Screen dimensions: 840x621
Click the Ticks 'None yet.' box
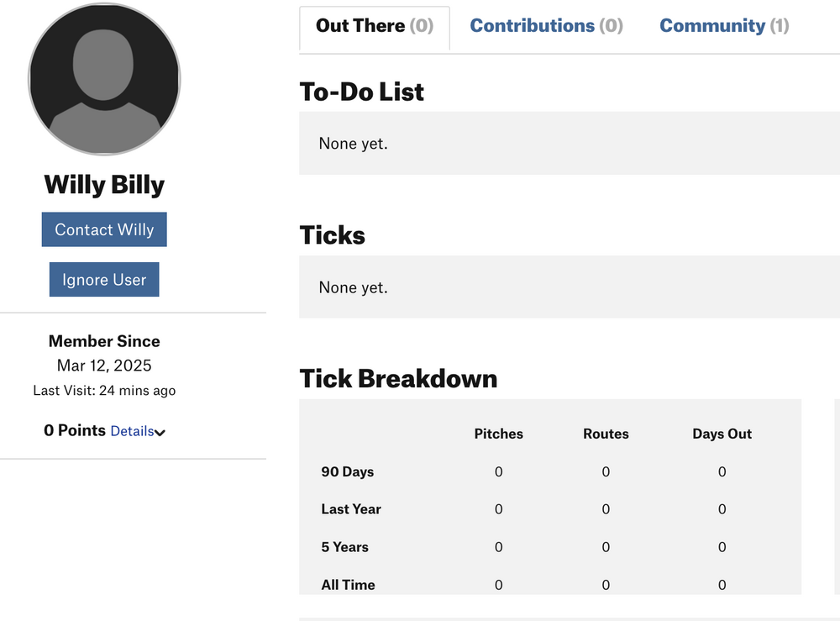tap(570, 287)
